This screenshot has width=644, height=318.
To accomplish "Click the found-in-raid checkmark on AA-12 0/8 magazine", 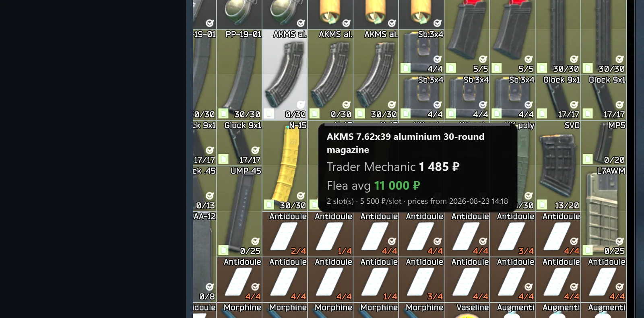I will [210, 287].
